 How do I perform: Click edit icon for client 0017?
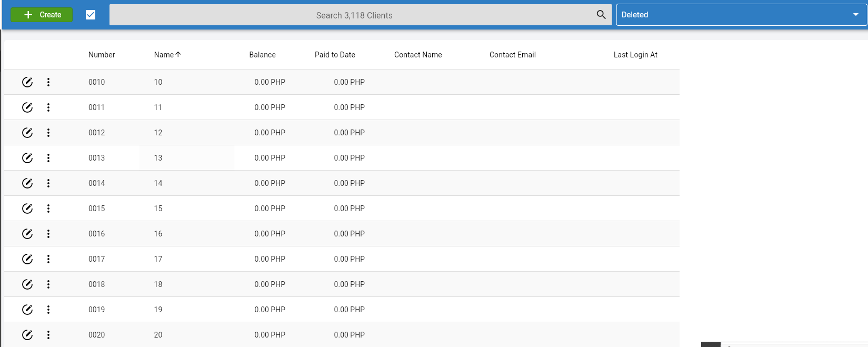point(27,259)
